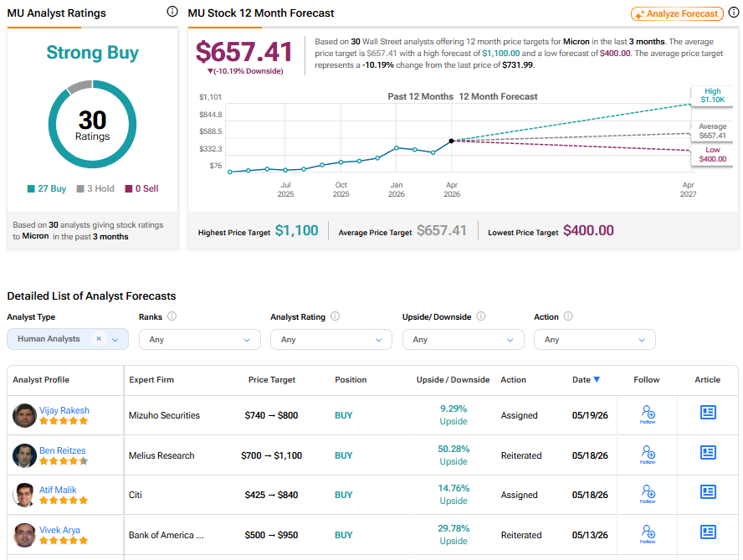Viewport: 743px width, 560px height.
Task: Follow analyst Ben Reitzes
Action: point(648,455)
